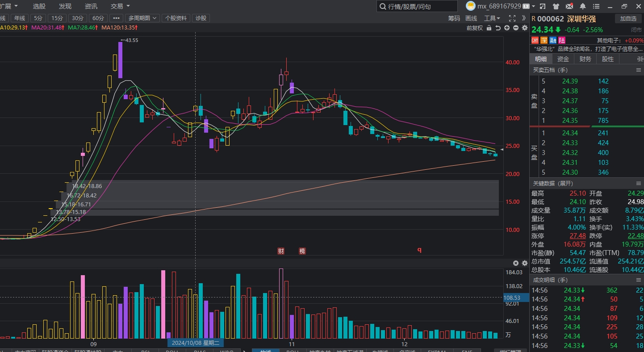Click the 个股资料 button
The width and height of the screenshot is (644, 352).
[176, 18]
